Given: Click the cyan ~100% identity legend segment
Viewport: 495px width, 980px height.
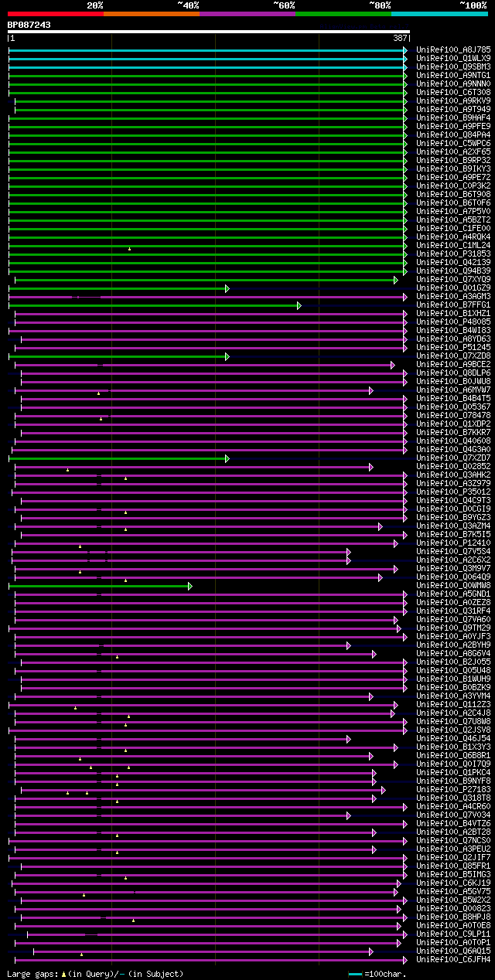Looking at the screenshot, I should point(439,13).
